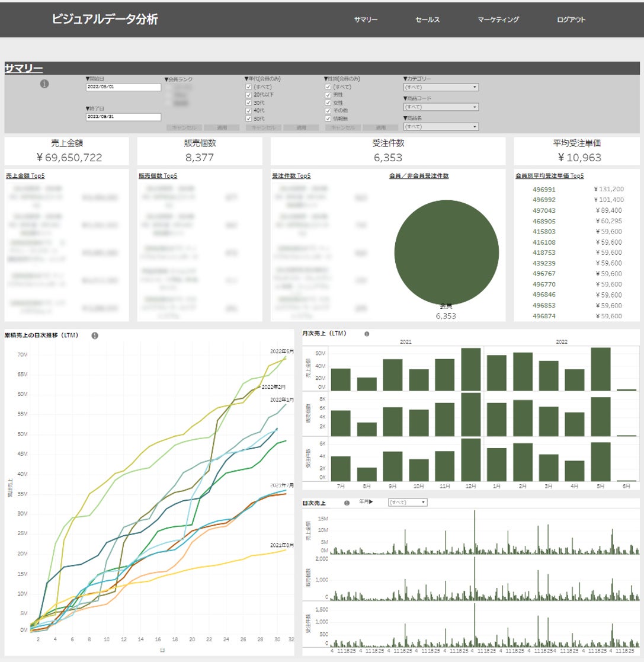The width and height of the screenshot is (644, 662).
Task: Open the 年月 dropdown in 日次売上
Action: point(408,503)
